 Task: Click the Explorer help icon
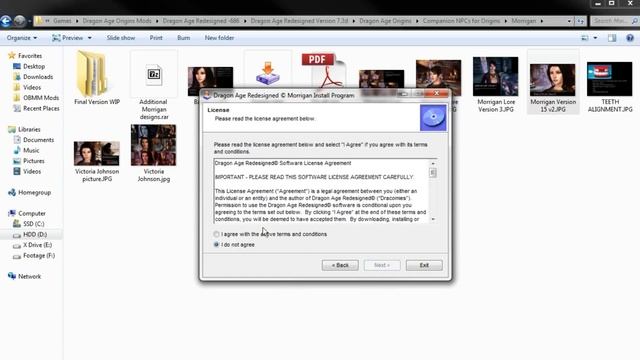pyautogui.click(x=630, y=38)
